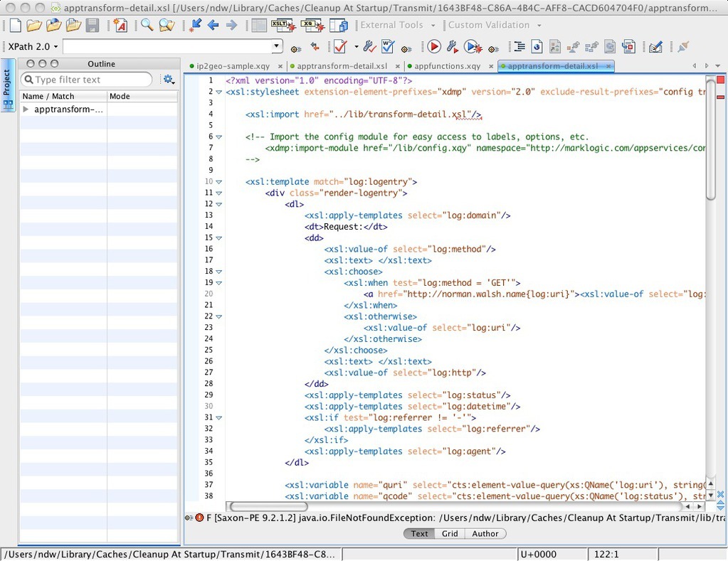Click the Edit document pencil icon
This screenshot has width=728, height=561.
click(655, 46)
